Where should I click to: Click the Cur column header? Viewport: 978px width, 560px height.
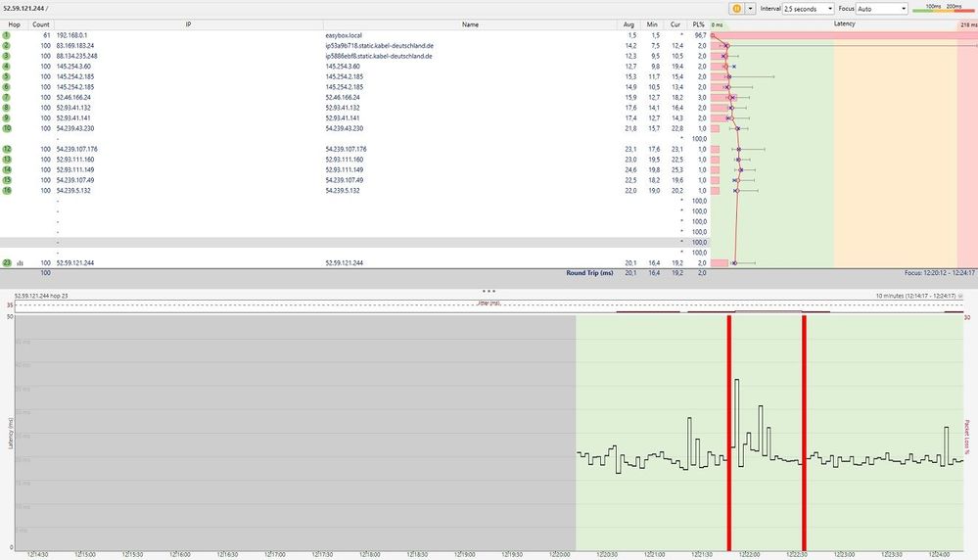click(675, 24)
